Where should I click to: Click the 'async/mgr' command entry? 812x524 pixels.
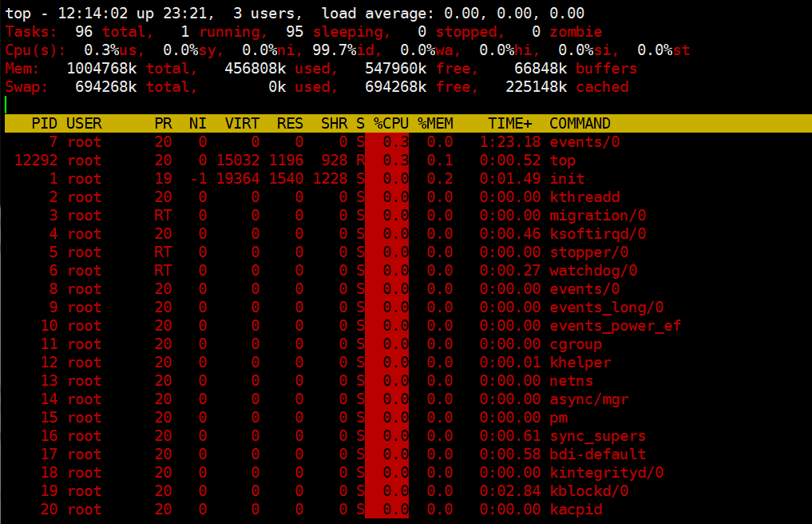click(x=588, y=399)
